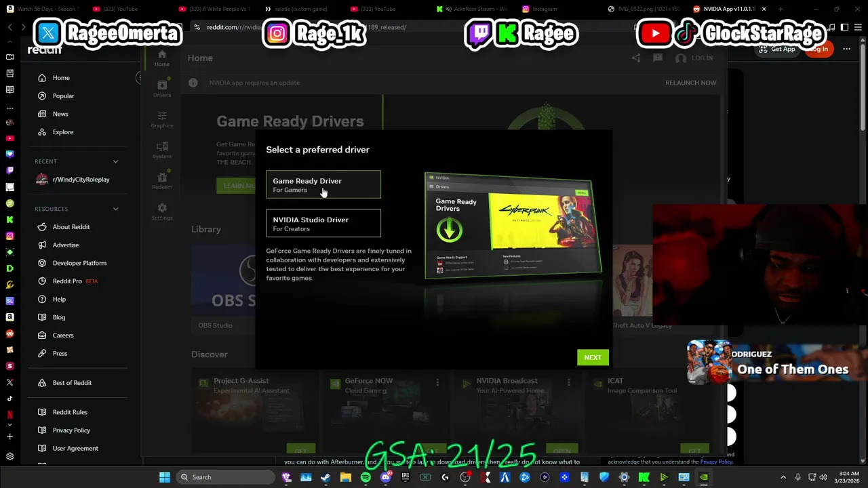Open the NVIDIA app notifications icon

[x=658, y=58]
